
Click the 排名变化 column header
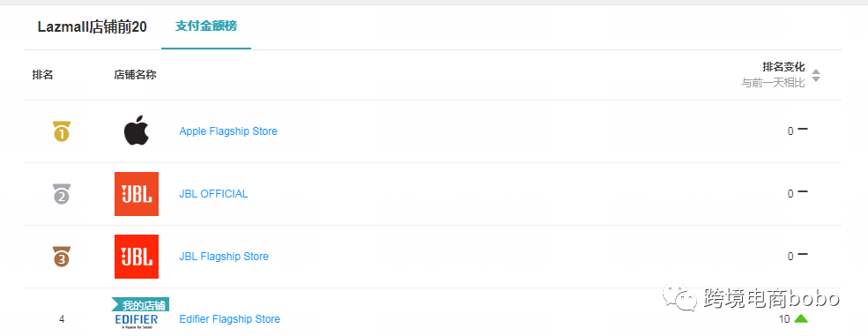point(783,68)
